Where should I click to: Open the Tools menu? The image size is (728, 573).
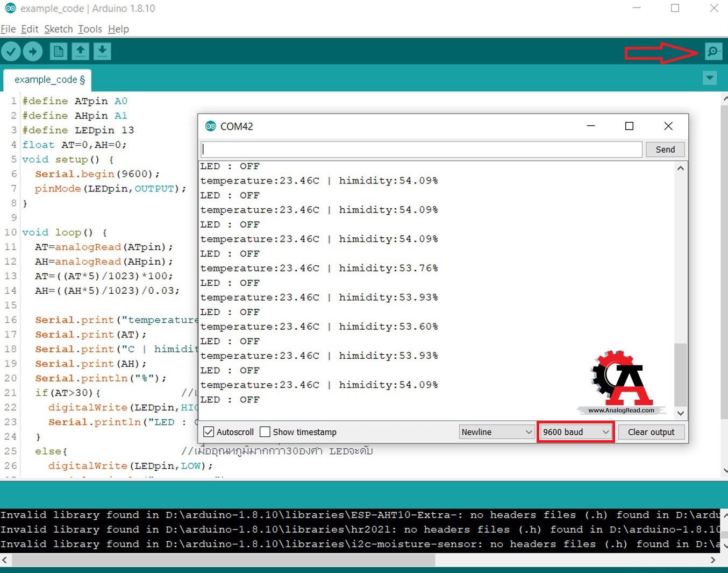coord(90,29)
